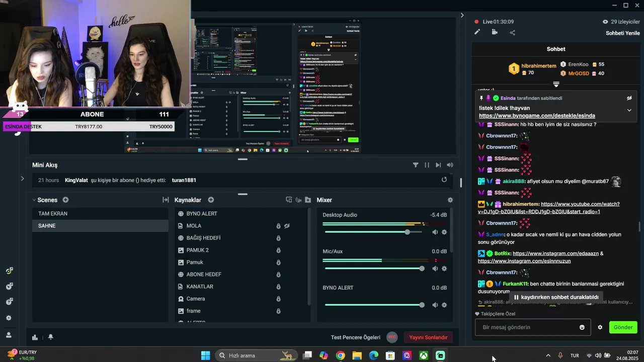Toggle lock on KANATLAR source
Screen dimensions: 644x362
[278, 287]
